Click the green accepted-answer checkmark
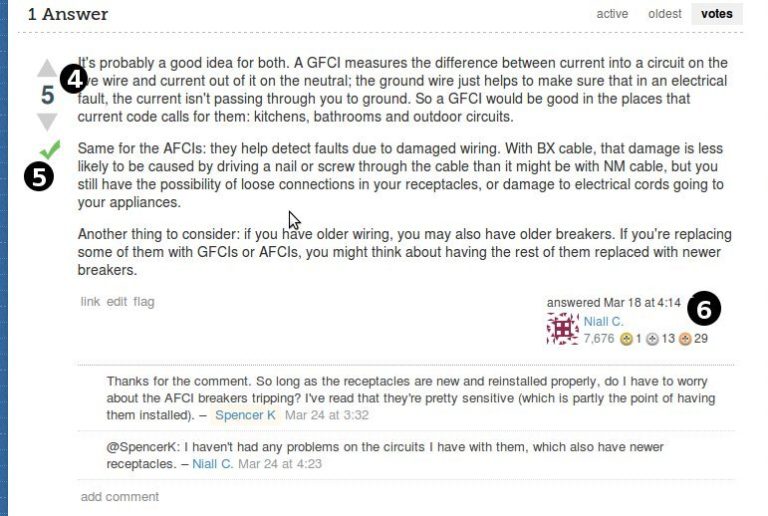 coord(50,149)
